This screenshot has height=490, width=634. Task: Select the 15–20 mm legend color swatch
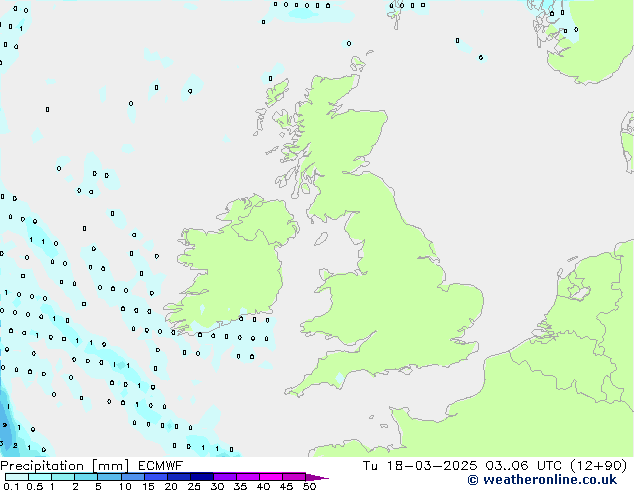155,477
